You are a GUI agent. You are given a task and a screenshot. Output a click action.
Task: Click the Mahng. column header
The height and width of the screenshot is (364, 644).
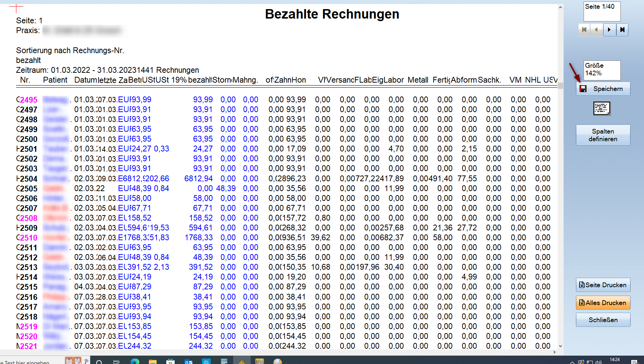coord(246,80)
